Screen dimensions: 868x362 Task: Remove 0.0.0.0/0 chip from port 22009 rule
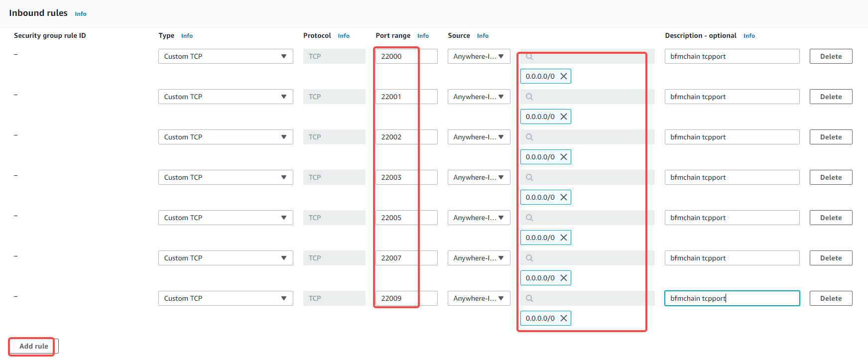[x=563, y=318]
